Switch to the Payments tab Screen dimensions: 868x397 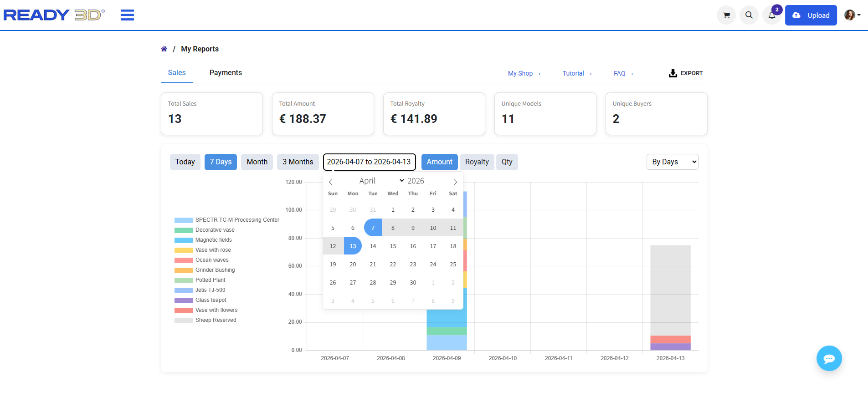pyautogui.click(x=226, y=73)
